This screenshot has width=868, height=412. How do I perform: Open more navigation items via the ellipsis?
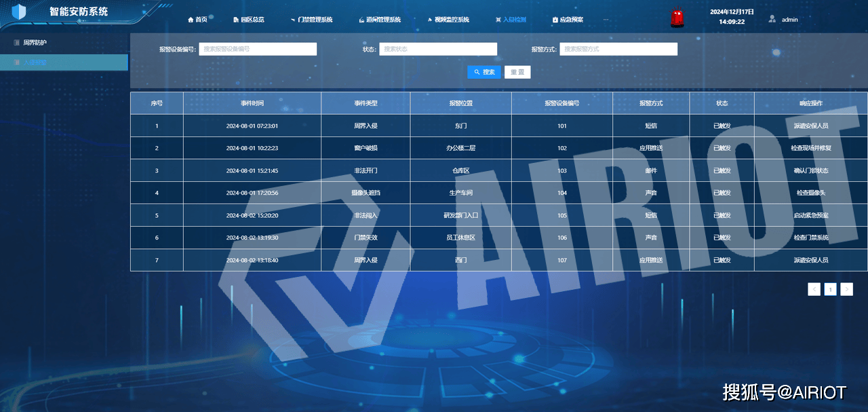pyautogui.click(x=606, y=20)
